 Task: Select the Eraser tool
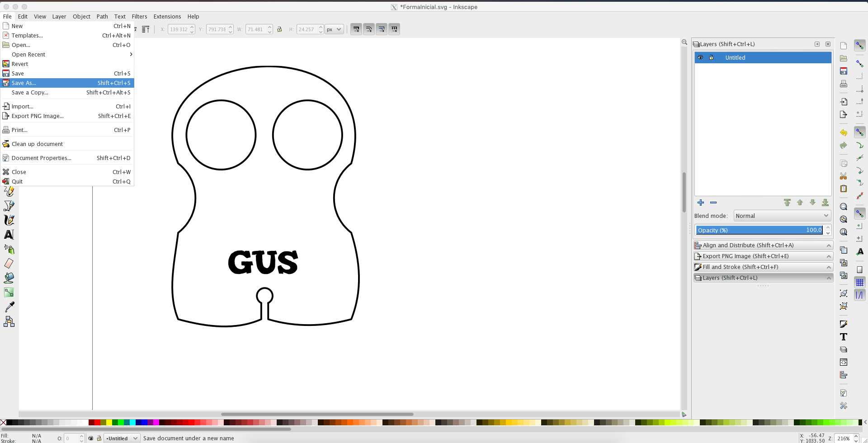9,264
